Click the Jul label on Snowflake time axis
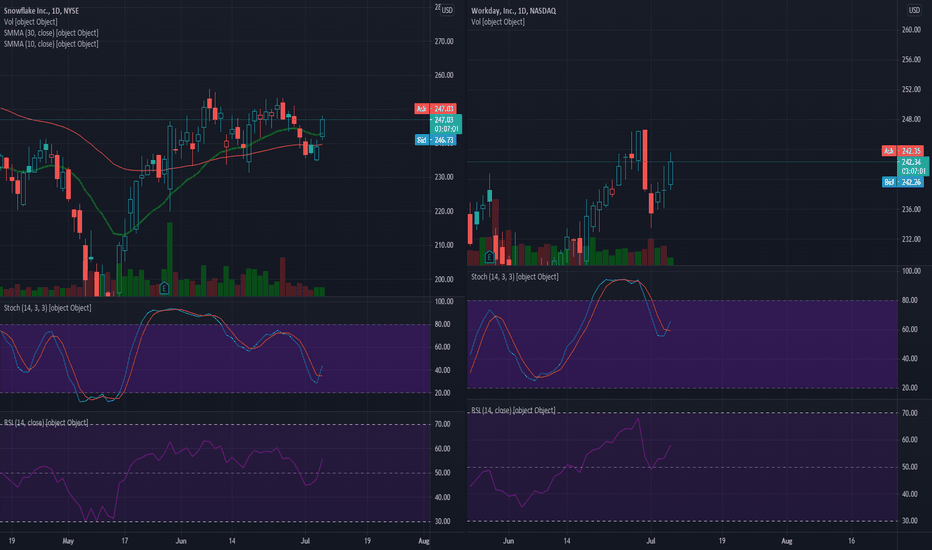Image resolution: width=932 pixels, height=550 pixels. (x=306, y=541)
